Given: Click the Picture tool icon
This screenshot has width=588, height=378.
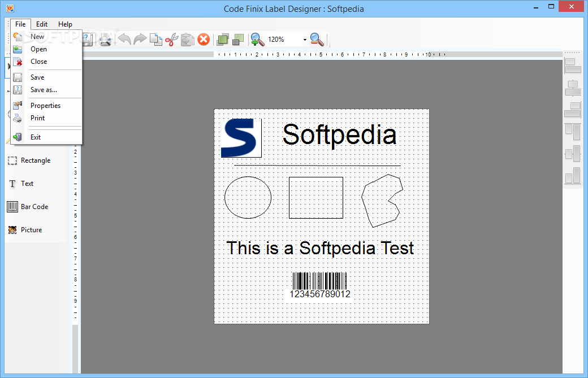Looking at the screenshot, I should 12,230.
